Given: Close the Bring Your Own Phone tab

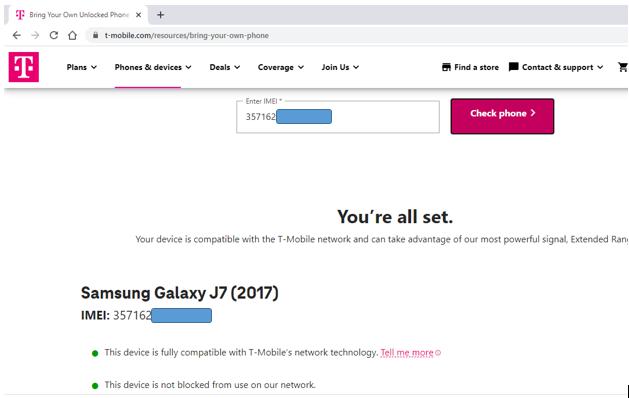Looking at the screenshot, I should tap(138, 15).
